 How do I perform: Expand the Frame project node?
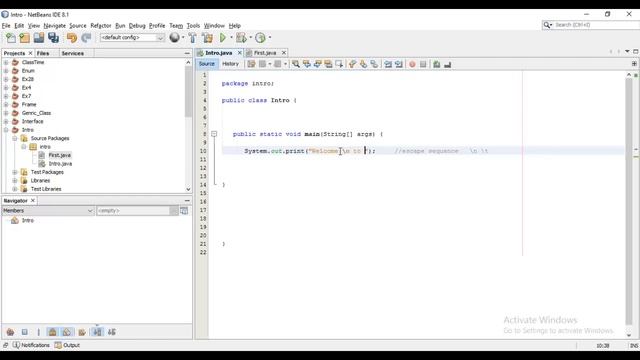[6, 104]
